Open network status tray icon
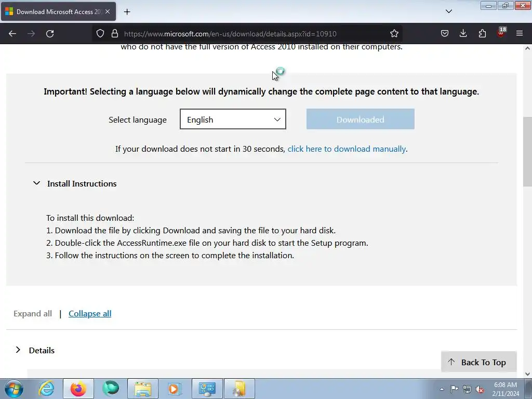532x399 pixels. pyautogui.click(x=467, y=389)
